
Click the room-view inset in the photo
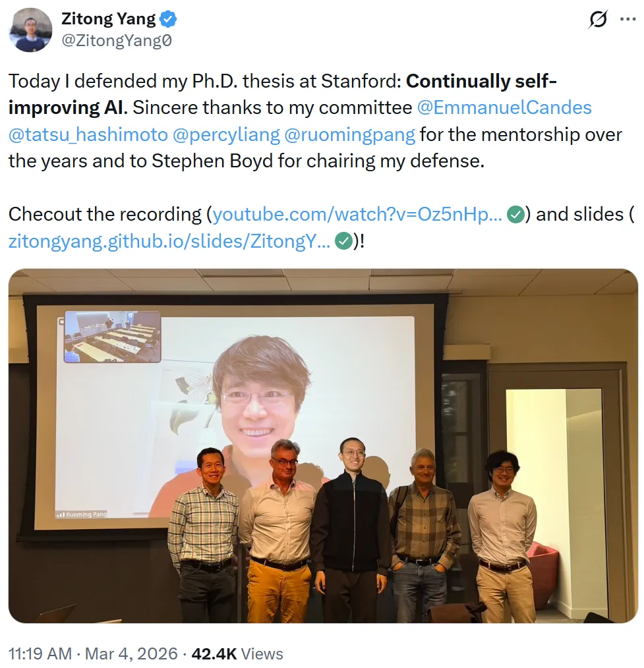pos(112,337)
